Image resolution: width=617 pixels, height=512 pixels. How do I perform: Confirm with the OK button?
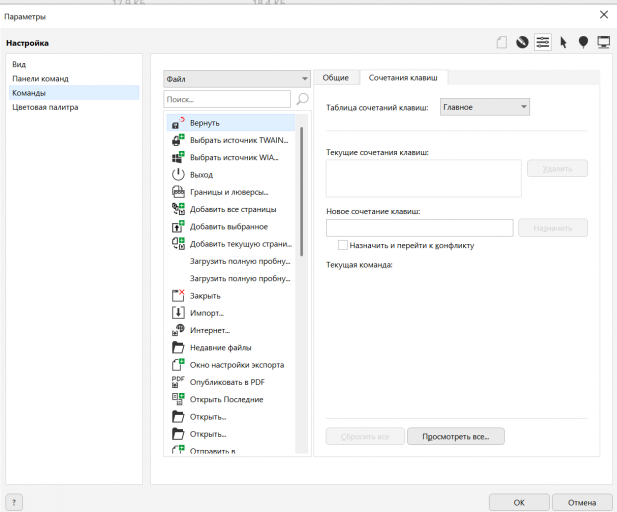pos(519,503)
